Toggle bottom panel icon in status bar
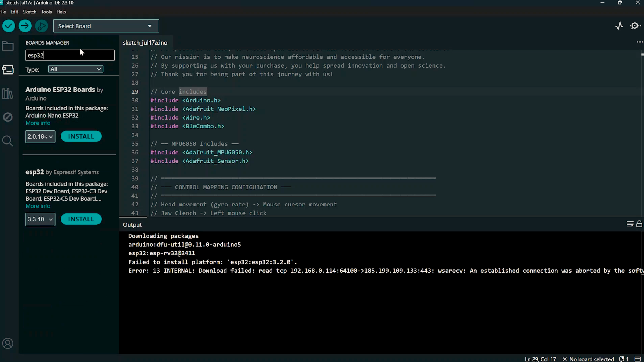This screenshot has width=644, height=362. [x=638, y=359]
